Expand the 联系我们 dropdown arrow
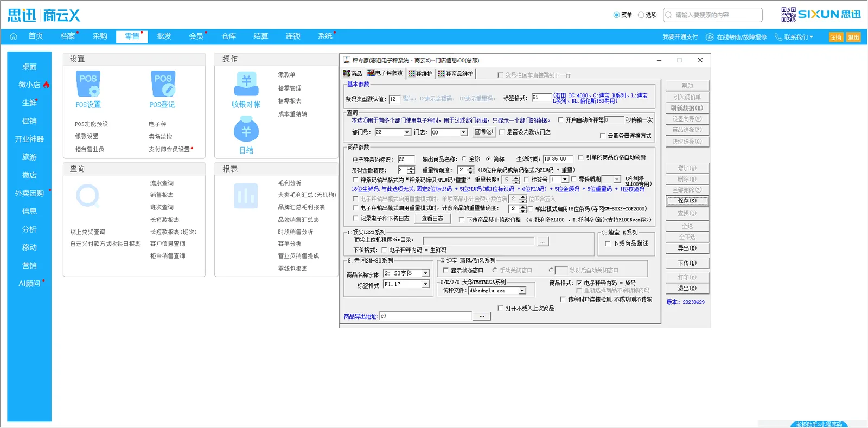 812,37
